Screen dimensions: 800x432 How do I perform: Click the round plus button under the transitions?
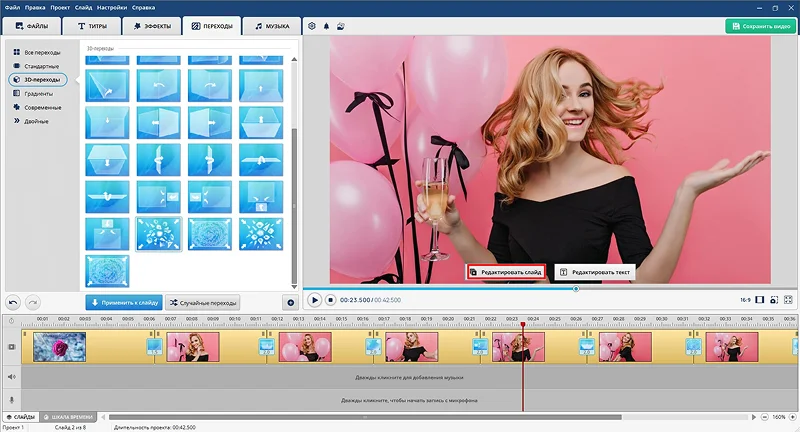[x=290, y=302]
